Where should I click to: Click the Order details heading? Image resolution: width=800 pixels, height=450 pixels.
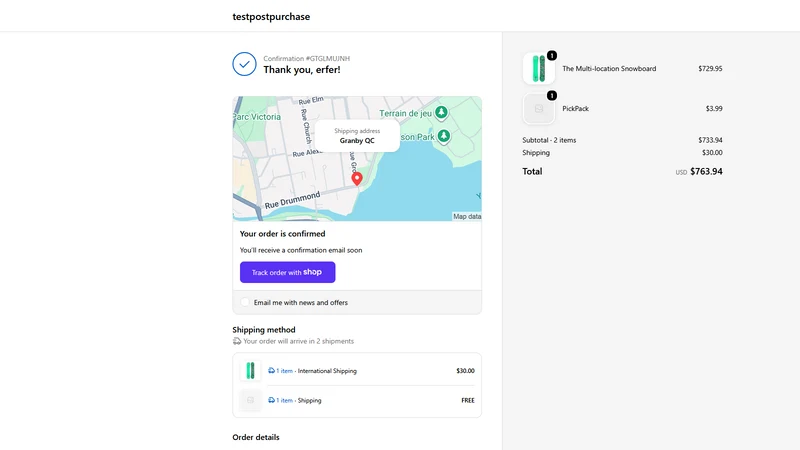pos(256,437)
